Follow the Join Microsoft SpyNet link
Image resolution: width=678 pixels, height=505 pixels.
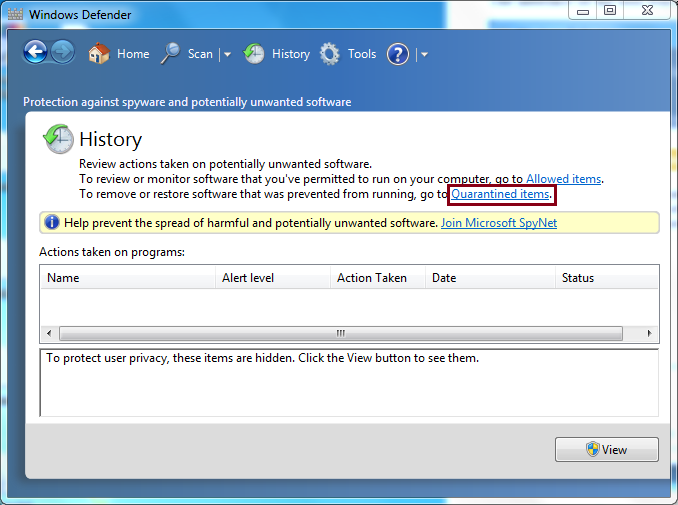click(x=499, y=223)
